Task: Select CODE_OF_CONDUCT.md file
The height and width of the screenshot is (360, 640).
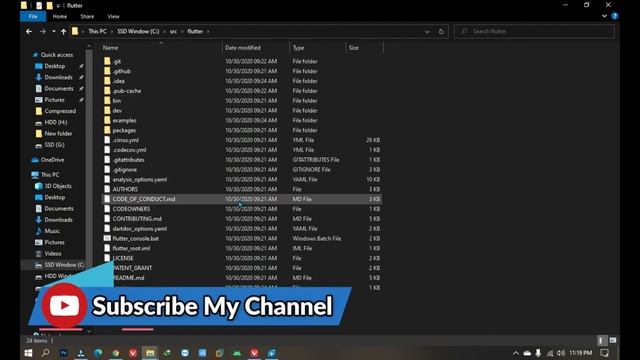Action: coord(144,199)
